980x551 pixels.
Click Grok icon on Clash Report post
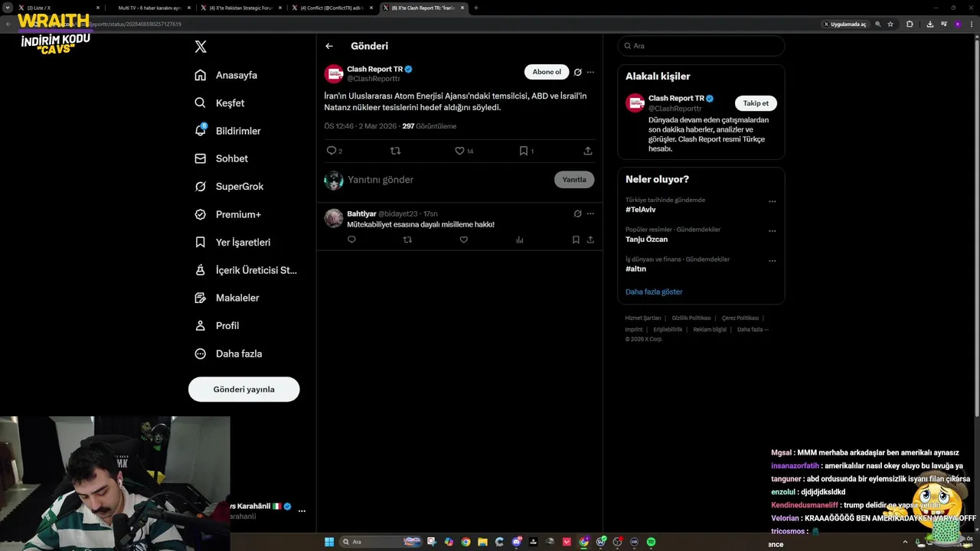click(x=578, y=72)
